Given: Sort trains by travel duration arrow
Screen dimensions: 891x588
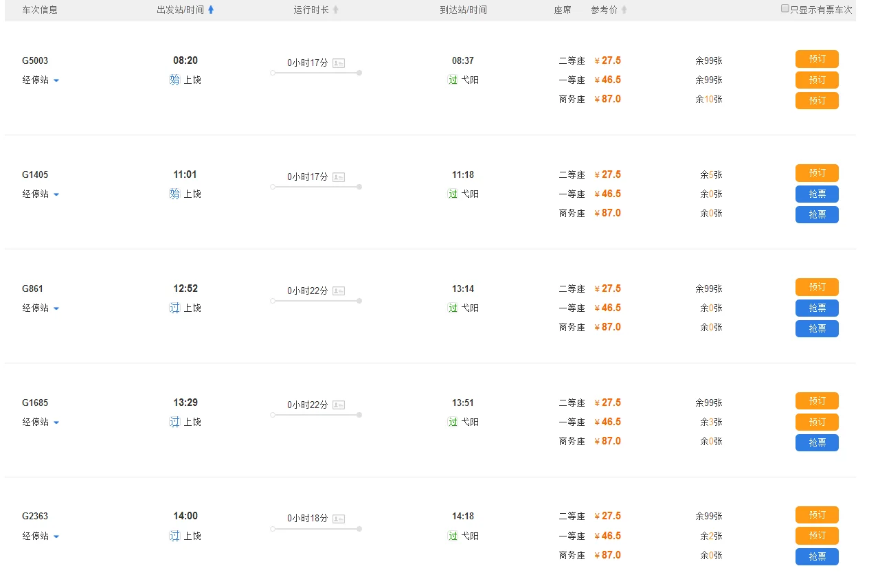Looking at the screenshot, I should [336, 10].
